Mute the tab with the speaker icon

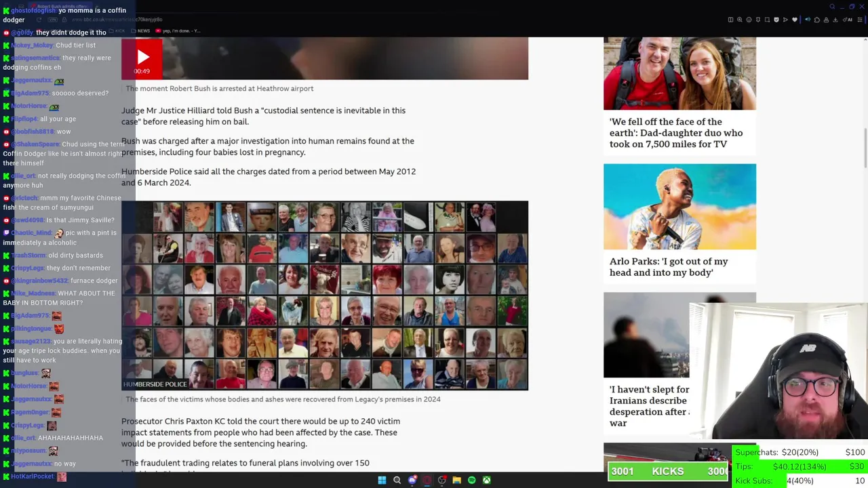coord(808,20)
